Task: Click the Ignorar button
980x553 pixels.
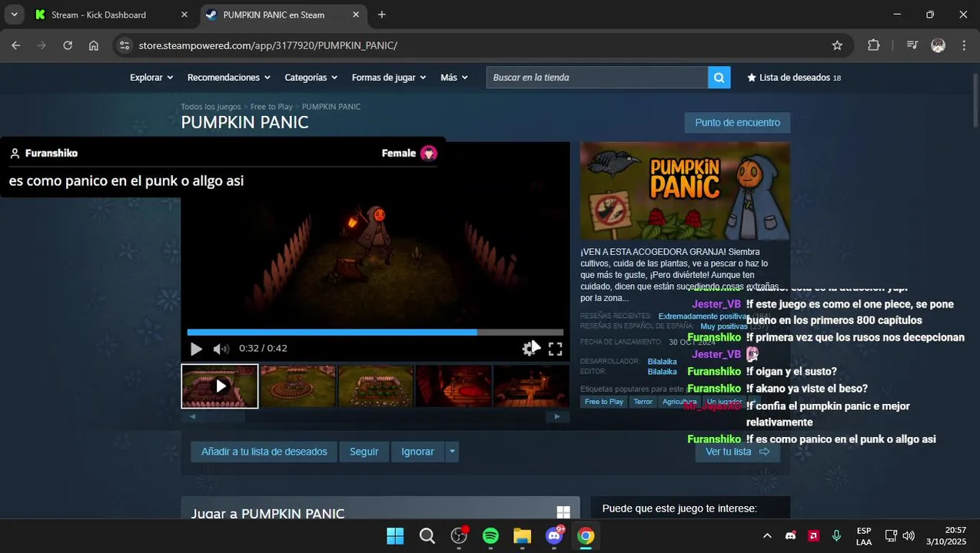Action: pyautogui.click(x=417, y=452)
